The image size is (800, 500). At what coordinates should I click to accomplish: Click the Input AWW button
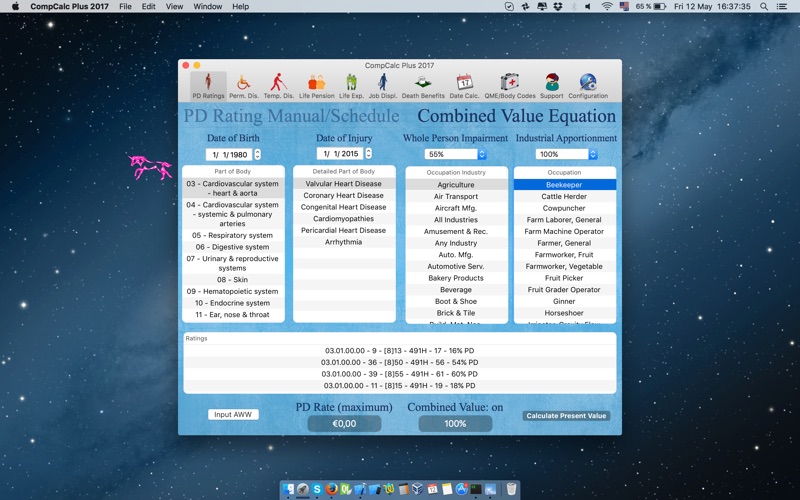[x=233, y=414]
